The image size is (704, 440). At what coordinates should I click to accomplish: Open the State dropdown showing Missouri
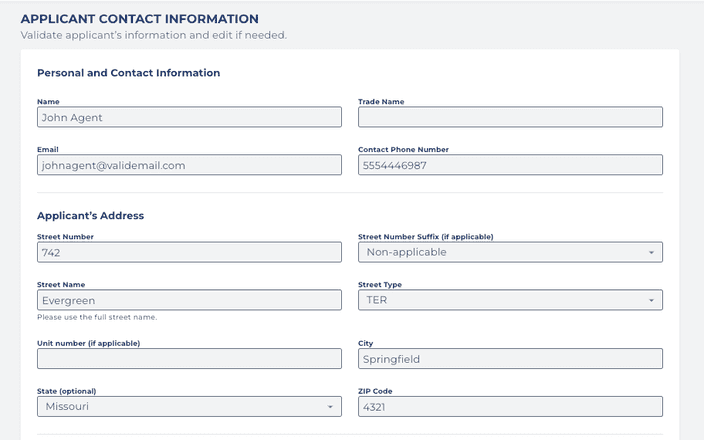[189, 406]
